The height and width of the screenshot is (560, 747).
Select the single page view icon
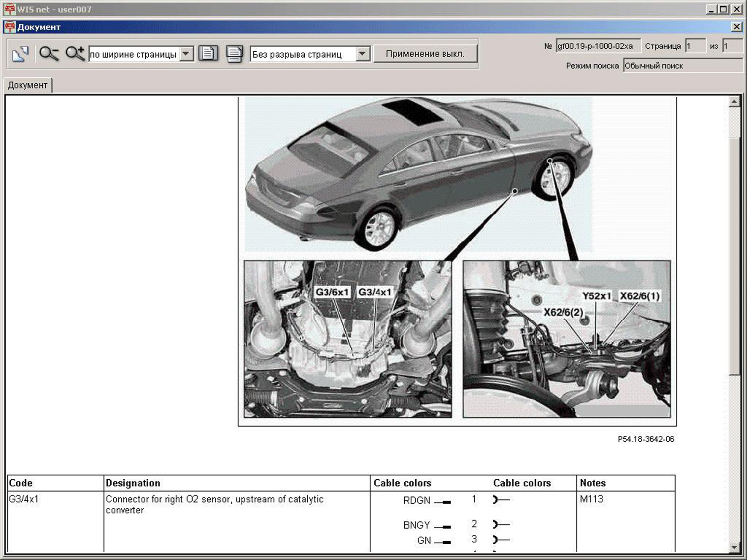click(x=208, y=54)
